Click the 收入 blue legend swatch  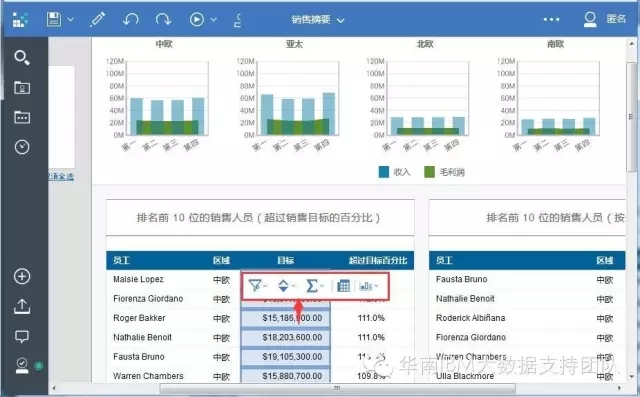[x=384, y=172]
